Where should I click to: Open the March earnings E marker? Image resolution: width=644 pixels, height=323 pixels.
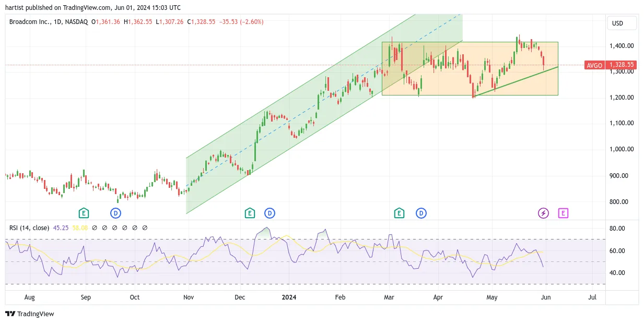400,213
